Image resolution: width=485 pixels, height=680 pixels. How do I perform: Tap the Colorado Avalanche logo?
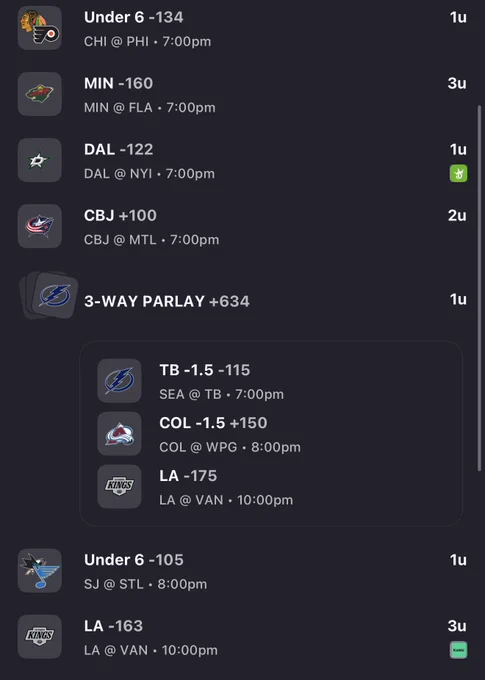[x=119, y=434]
